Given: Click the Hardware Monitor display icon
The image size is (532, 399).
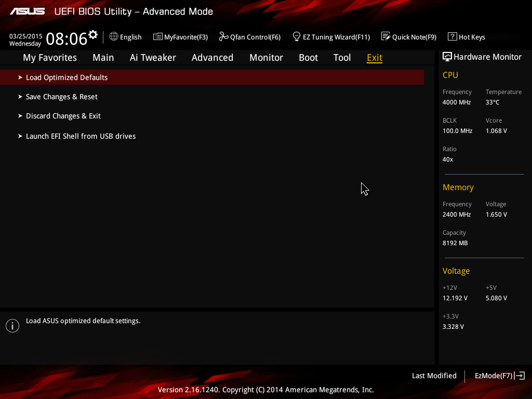Looking at the screenshot, I should point(447,57).
